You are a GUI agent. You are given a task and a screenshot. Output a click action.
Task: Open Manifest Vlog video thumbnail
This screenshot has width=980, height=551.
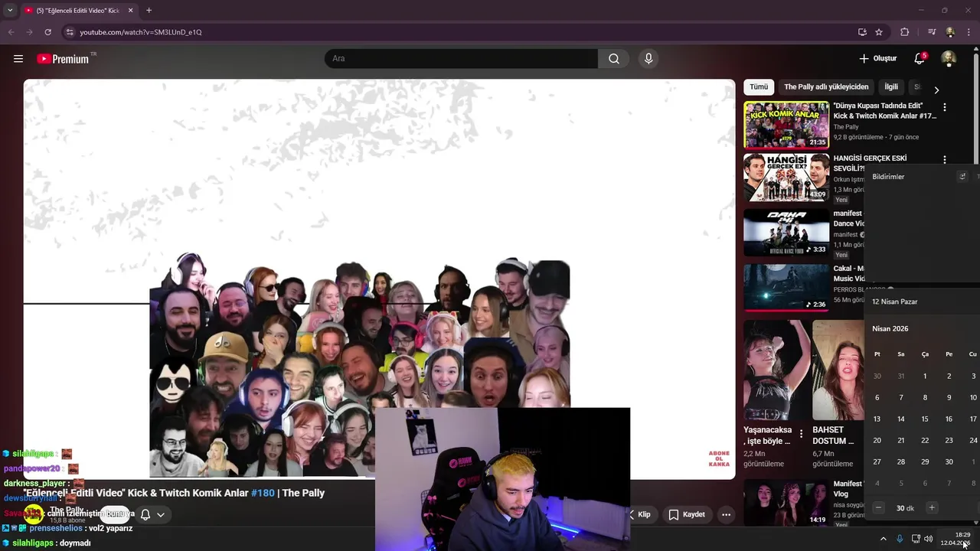tap(786, 503)
